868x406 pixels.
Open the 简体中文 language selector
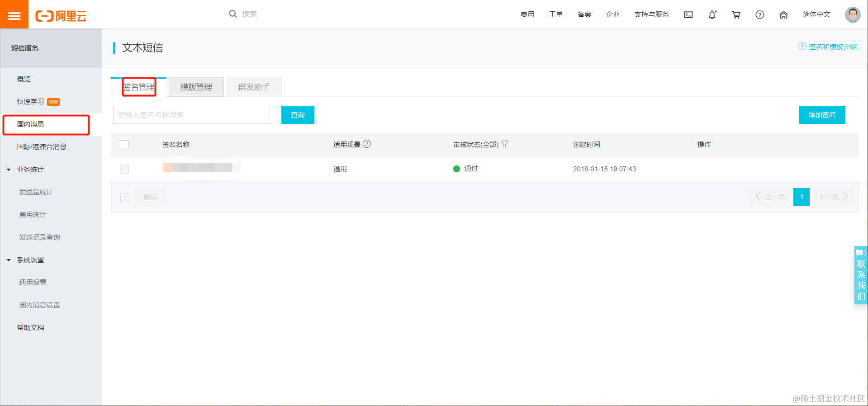pyautogui.click(x=816, y=14)
